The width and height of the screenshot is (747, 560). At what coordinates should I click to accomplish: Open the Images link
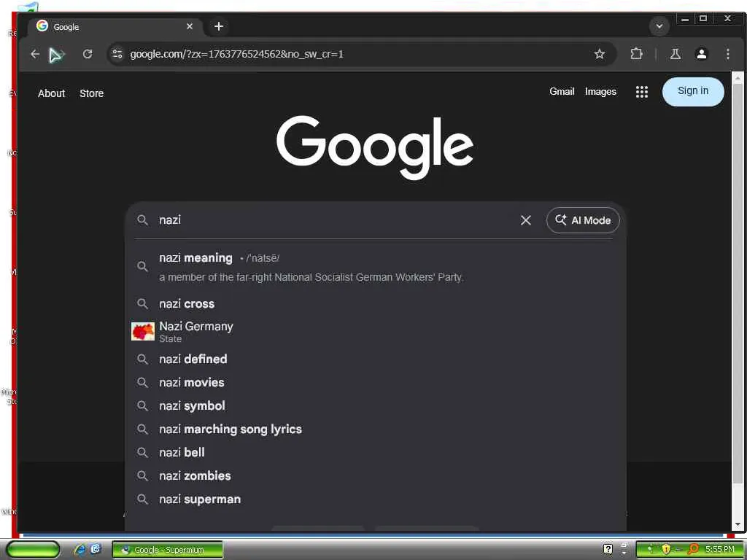pos(600,91)
